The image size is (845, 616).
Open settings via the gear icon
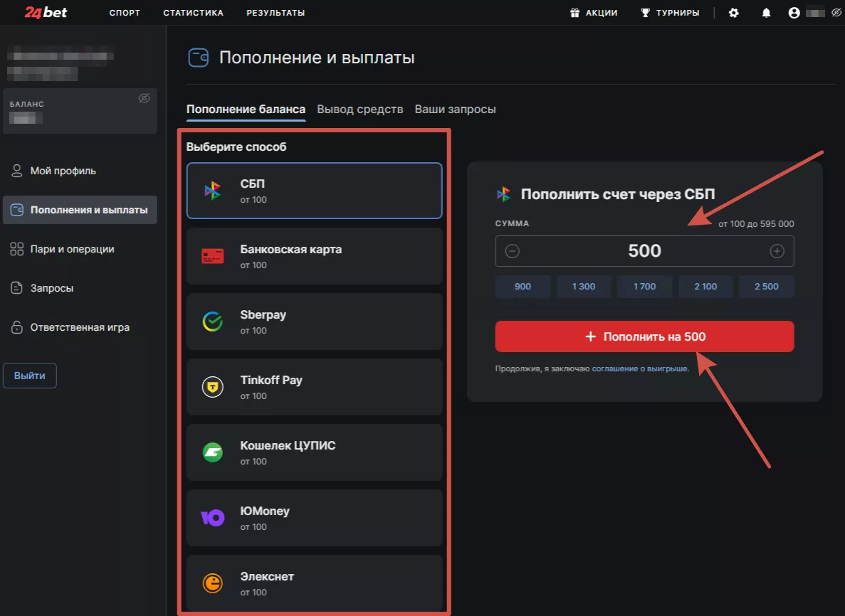pyautogui.click(x=734, y=13)
